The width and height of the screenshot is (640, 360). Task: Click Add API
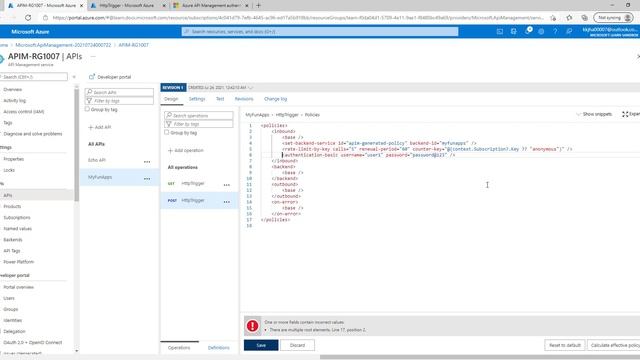(100, 127)
